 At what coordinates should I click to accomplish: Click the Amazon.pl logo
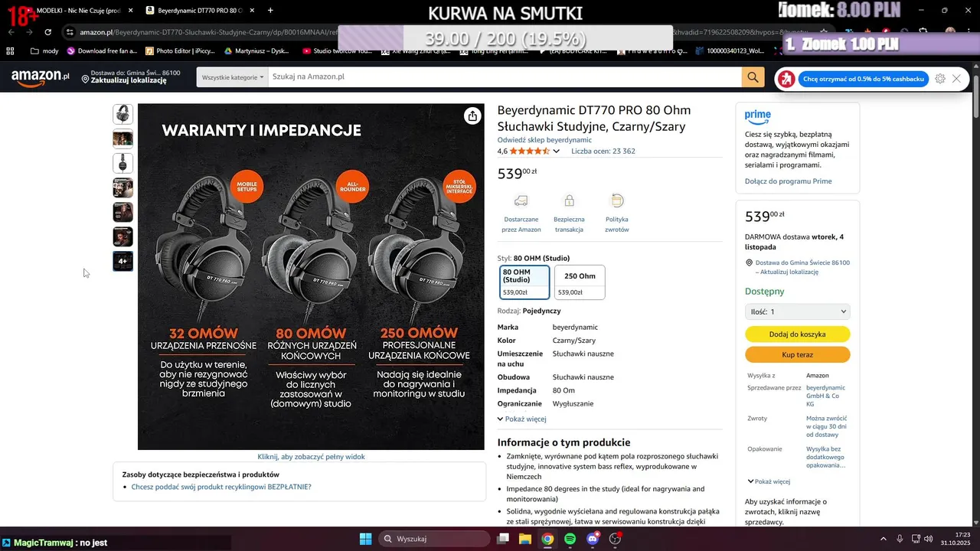point(40,77)
